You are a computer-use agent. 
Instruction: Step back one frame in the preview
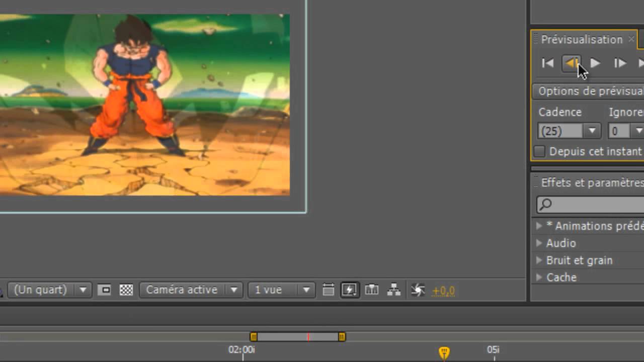click(571, 63)
